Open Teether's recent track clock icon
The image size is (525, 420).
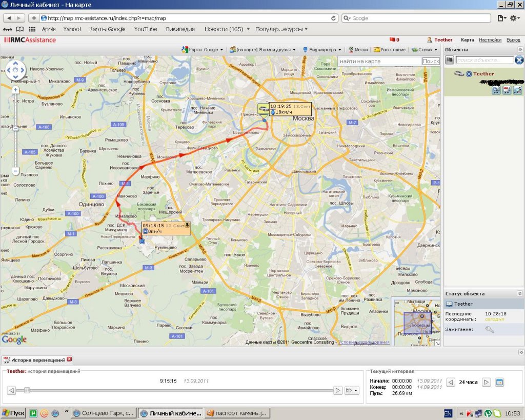point(496,90)
